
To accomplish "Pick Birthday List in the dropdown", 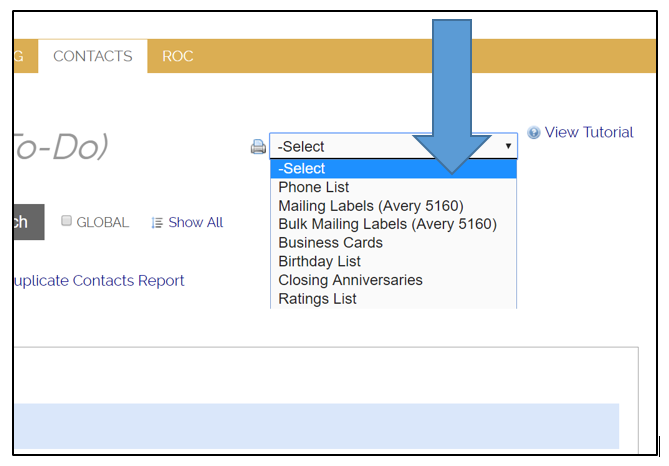I will coord(319,262).
